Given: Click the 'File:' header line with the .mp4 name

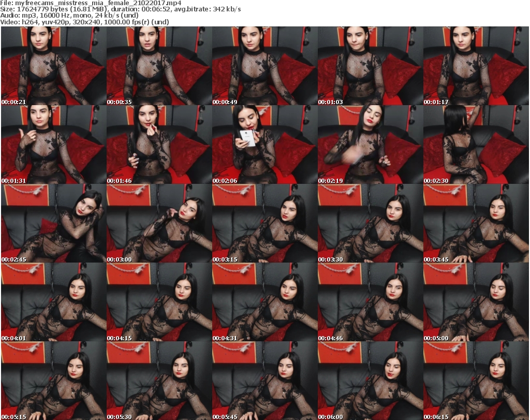Looking at the screenshot, I should (91, 3).
